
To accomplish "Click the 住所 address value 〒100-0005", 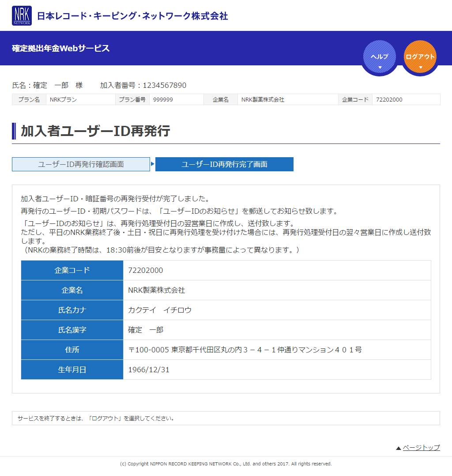I will [245, 350].
